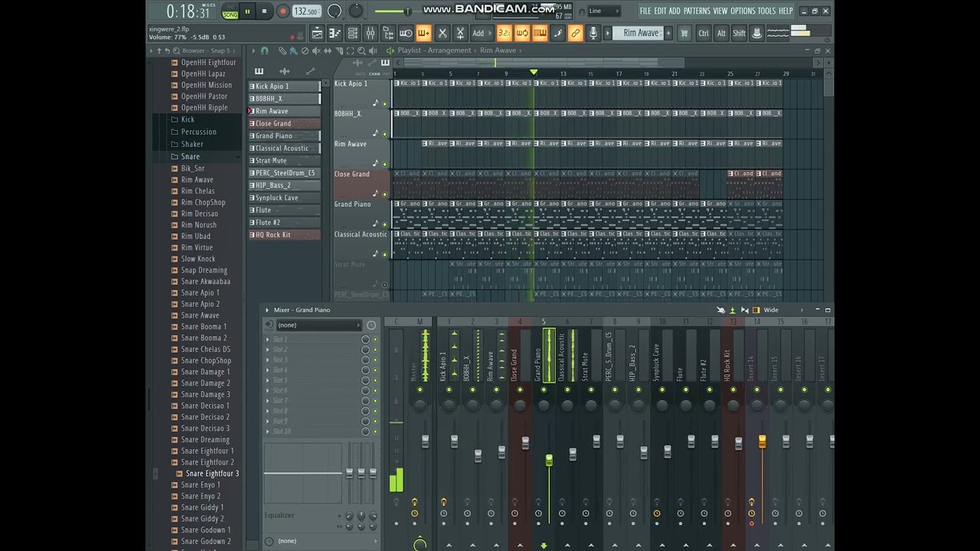The image size is (980, 551).
Task: Open the FILE menu
Action: point(645,11)
